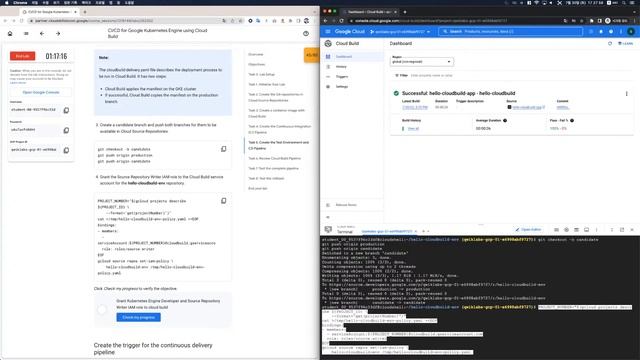640x360 pixels.
Task: Jump to Task 7 Test the complete pipeline
Action: coord(273,168)
